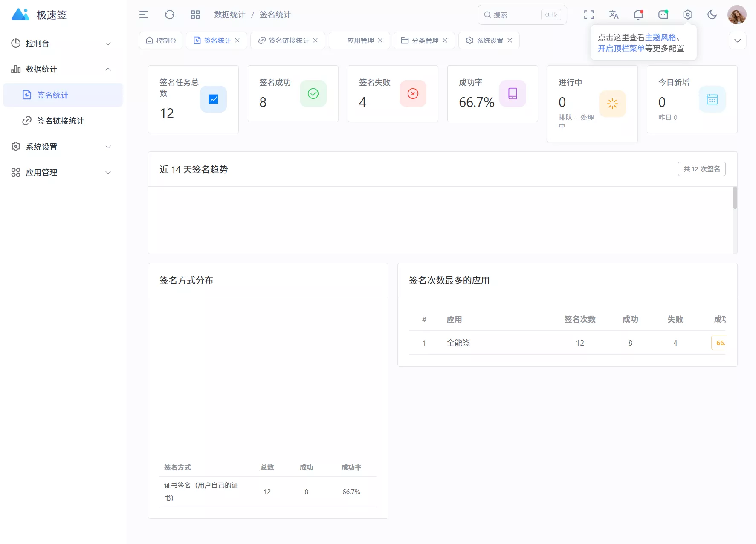Expand the 应用管理 sidebar menu

(63, 172)
